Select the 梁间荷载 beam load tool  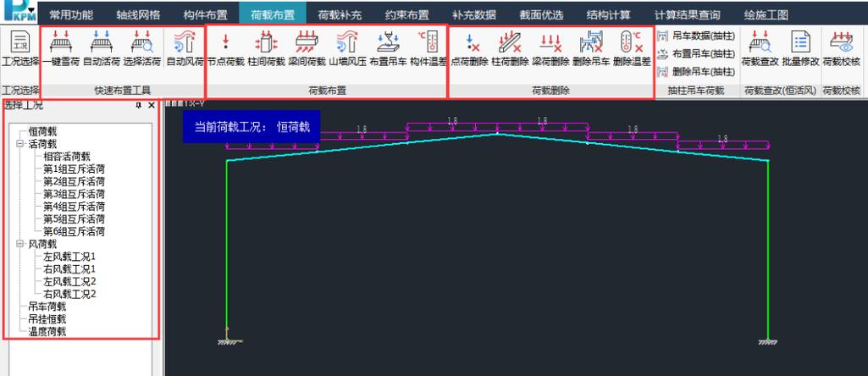click(307, 49)
